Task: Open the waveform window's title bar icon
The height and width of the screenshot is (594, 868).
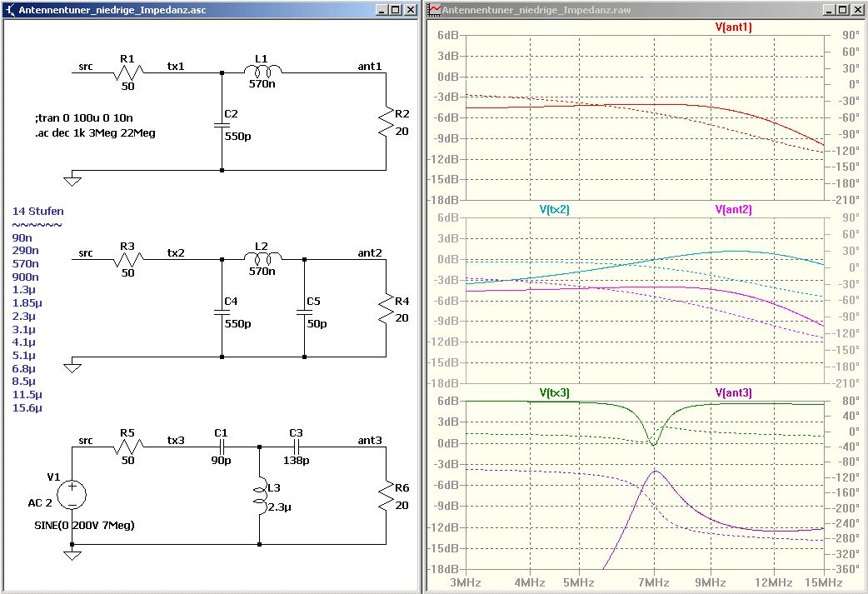Action: [434, 10]
